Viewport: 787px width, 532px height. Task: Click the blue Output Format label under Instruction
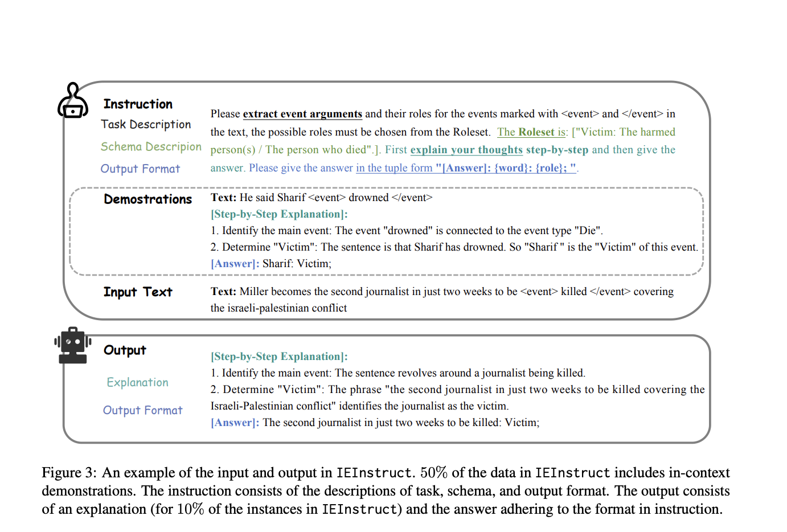coord(140,169)
